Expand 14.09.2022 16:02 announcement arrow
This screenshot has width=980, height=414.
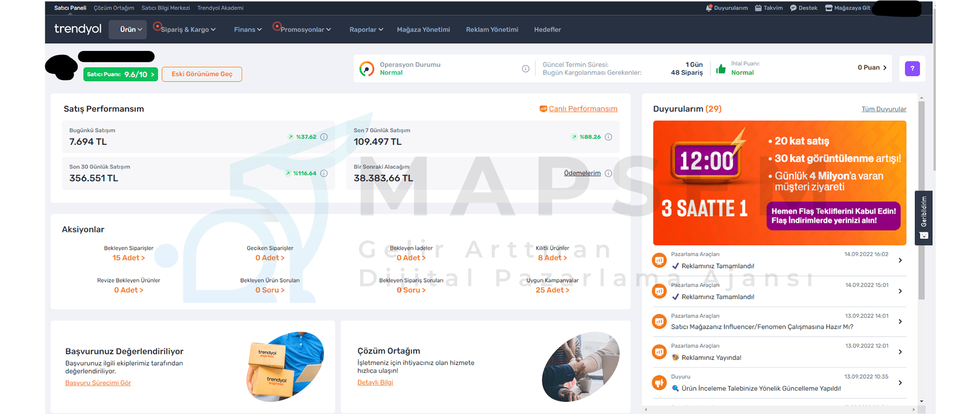click(900, 260)
